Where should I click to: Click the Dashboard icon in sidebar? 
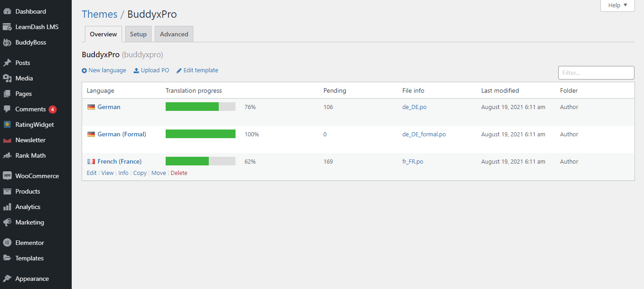[x=7, y=11]
